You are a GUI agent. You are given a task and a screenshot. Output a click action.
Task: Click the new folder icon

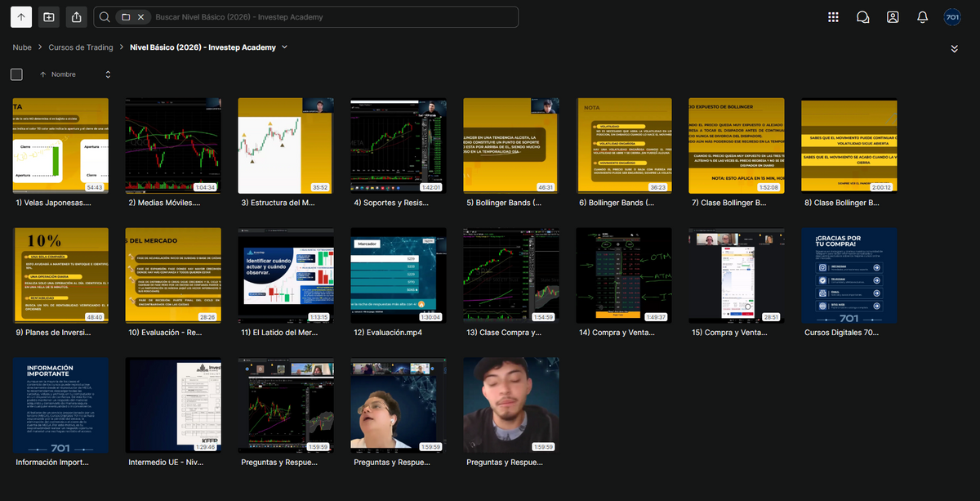(49, 16)
